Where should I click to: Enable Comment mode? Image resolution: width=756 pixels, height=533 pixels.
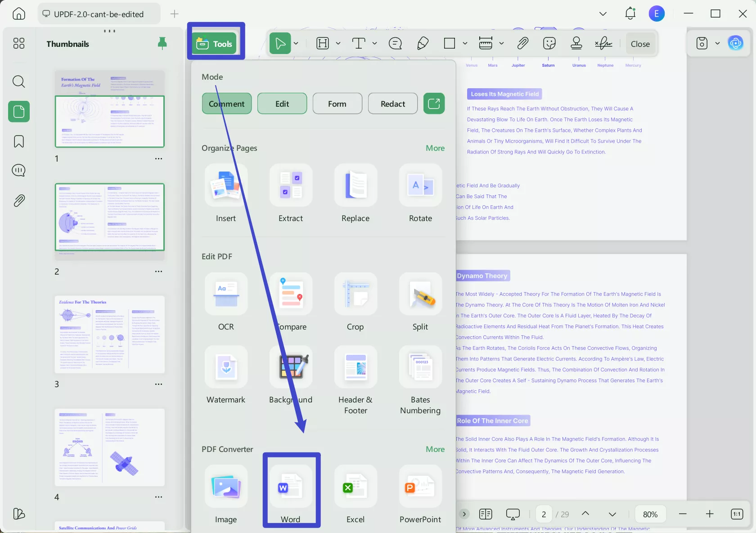(226, 104)
